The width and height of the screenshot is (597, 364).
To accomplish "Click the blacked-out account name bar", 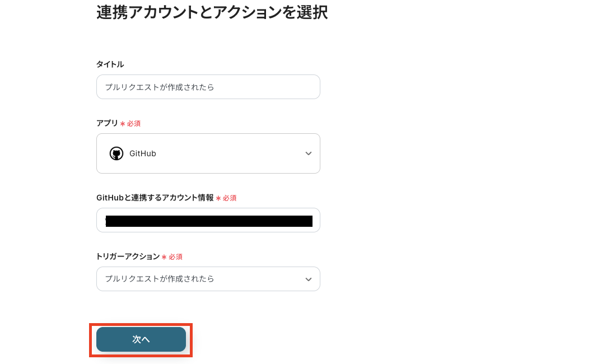I will pos(208,221).
